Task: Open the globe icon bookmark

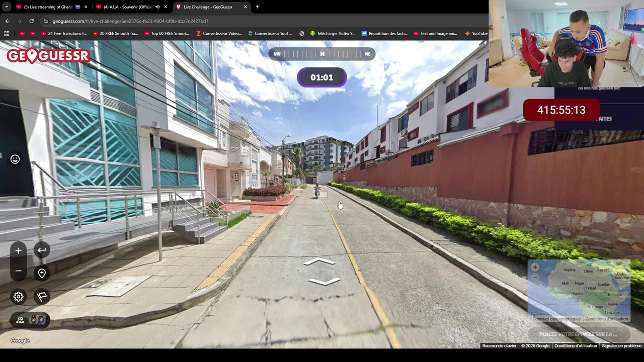Action: 301,33
